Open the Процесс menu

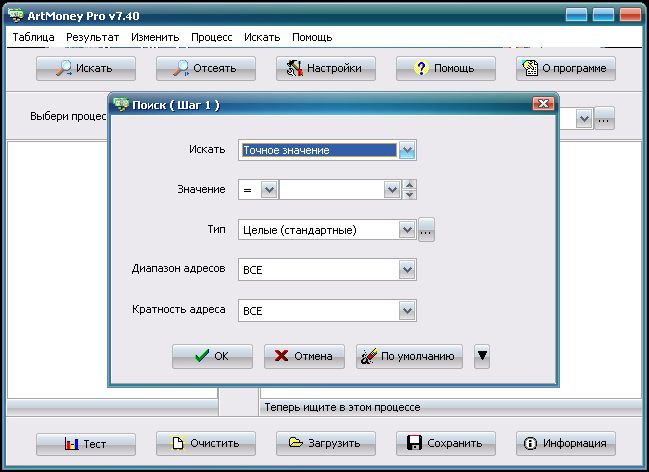pyautogui.click(x=212, y=37)
